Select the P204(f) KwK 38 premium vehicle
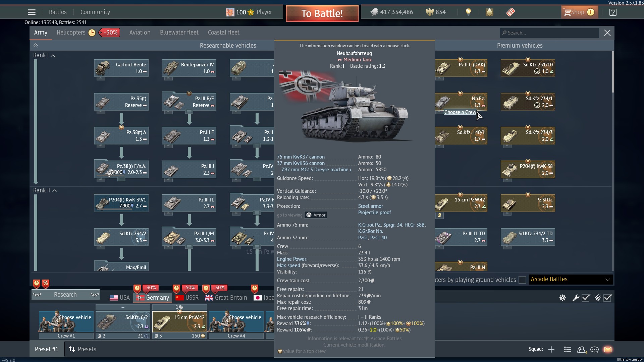This screenshot has width=644, height=362. click(528, 170)
